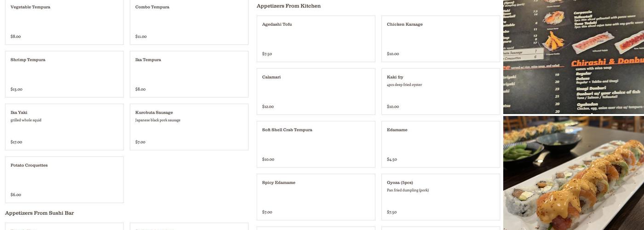Enlarge the sushi roll plate photo
The height and width of the screenshot is (230, 644).
[574, 173]
